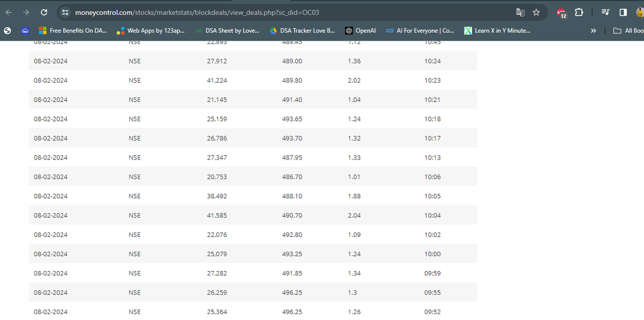Viewport: 644px width, 320px height.
Task: Select quantity 27,912 cell
Action: pyautogui.click(x=217, y=61)
